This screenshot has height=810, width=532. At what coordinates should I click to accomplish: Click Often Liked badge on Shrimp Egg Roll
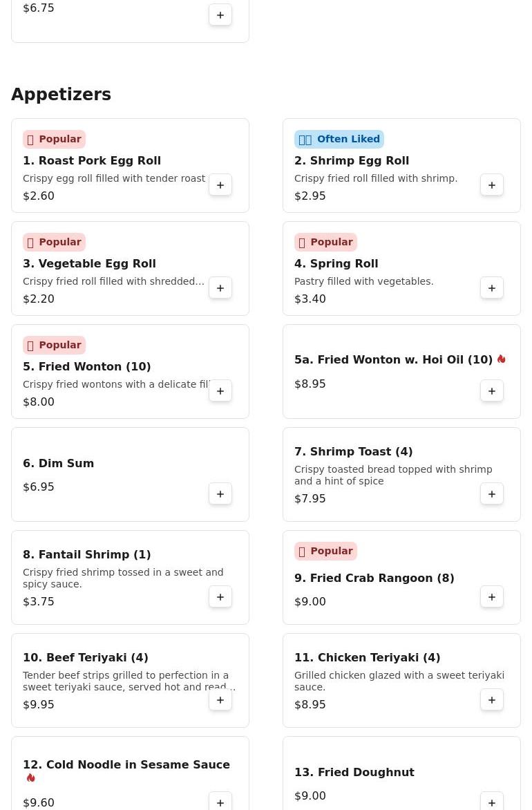(x=339, y=139)
